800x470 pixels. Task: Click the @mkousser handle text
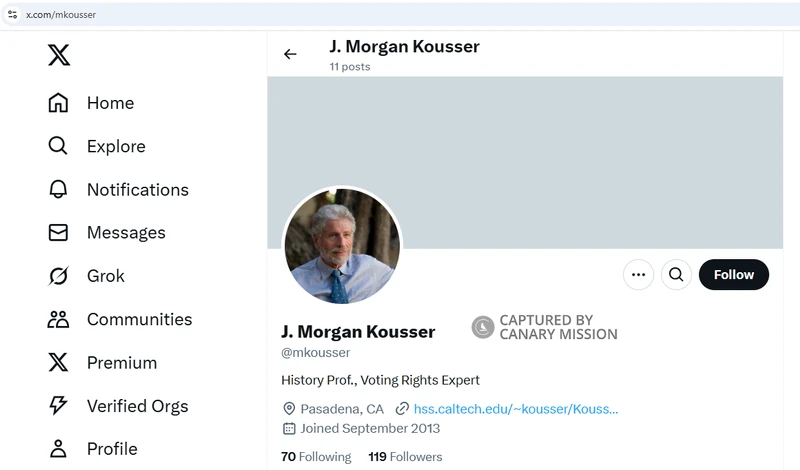click(x=315, y=353)
